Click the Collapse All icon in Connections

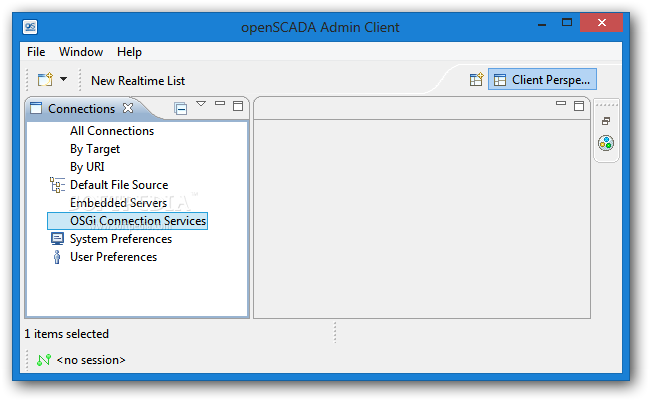point(180,109)
